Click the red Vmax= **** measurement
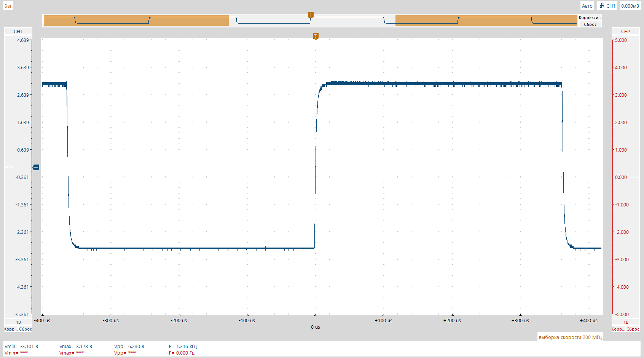Viewport: 644px width, 358px height. tap(72, 353)
